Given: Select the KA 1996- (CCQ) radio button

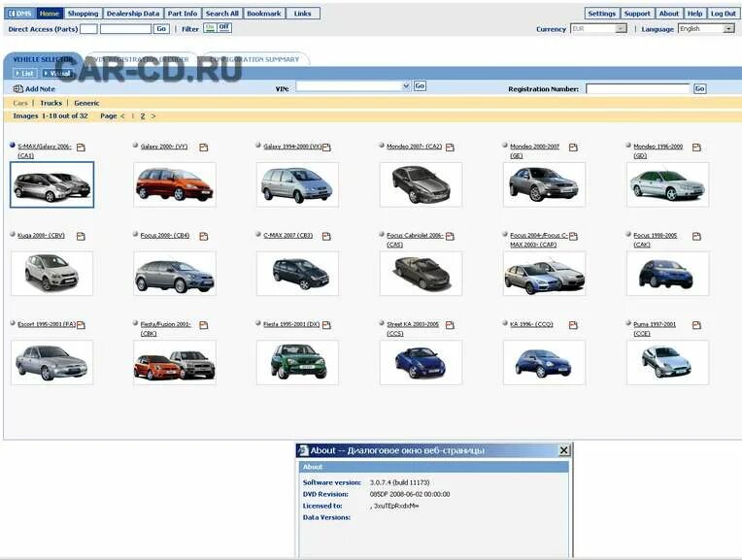Looking at the screenshot, I should [505, 322].
